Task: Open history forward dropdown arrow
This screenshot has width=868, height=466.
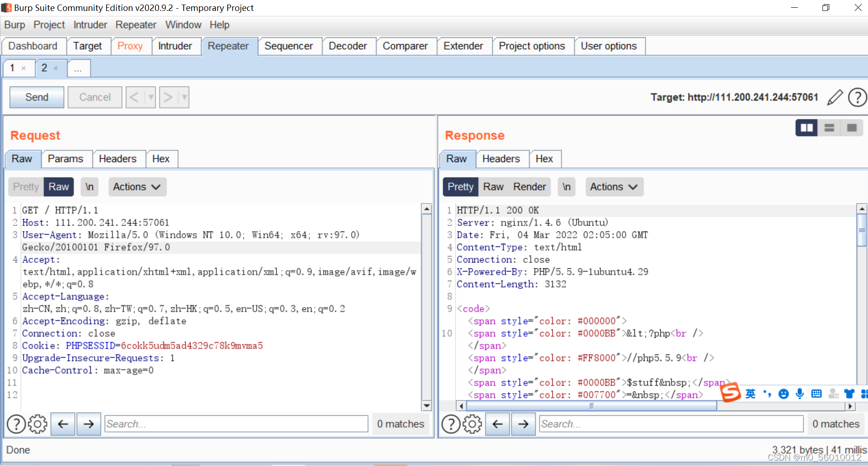Action: coord(184,97)
